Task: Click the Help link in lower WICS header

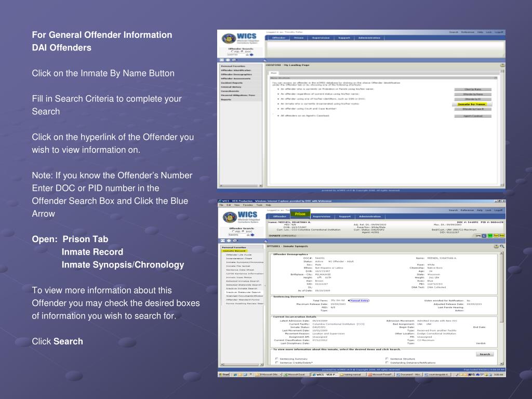Action: click(x=480, y=210)
